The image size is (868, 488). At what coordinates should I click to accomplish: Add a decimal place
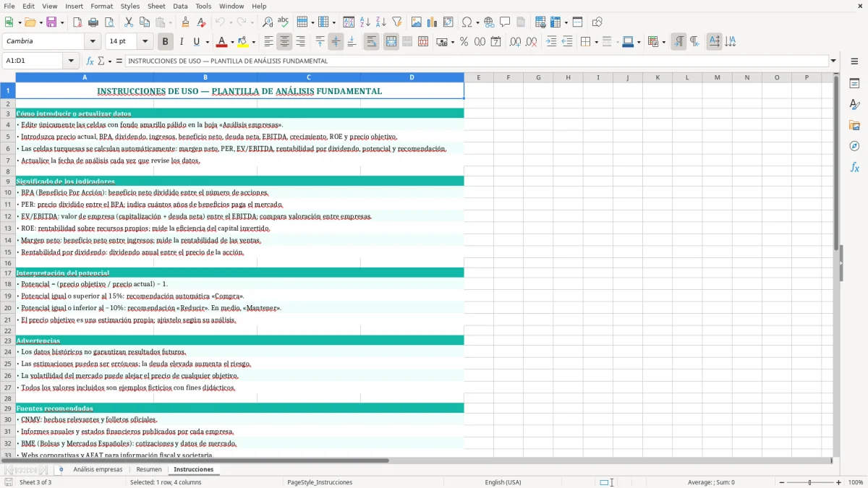(515, 42)
